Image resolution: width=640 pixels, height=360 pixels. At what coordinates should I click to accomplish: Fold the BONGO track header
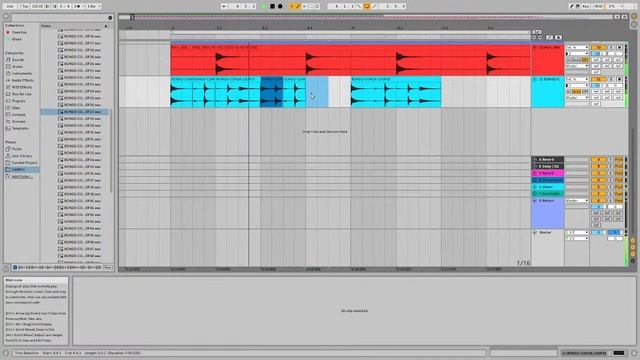coord(535,79)
